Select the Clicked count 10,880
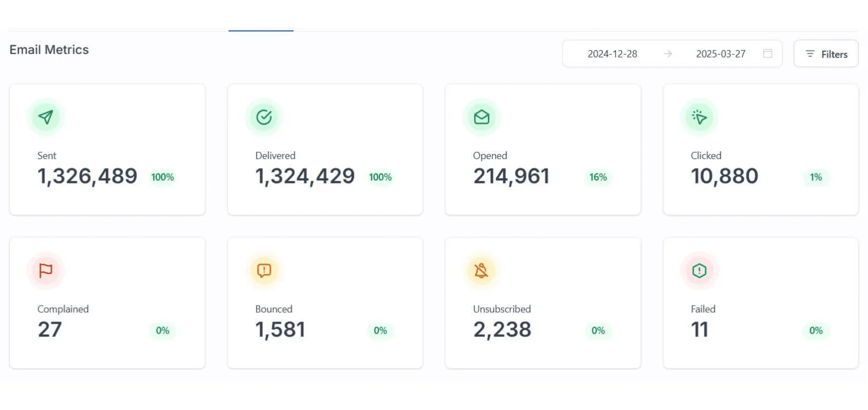868x410 pixels. pyautogui.click(x=725, y=176)
